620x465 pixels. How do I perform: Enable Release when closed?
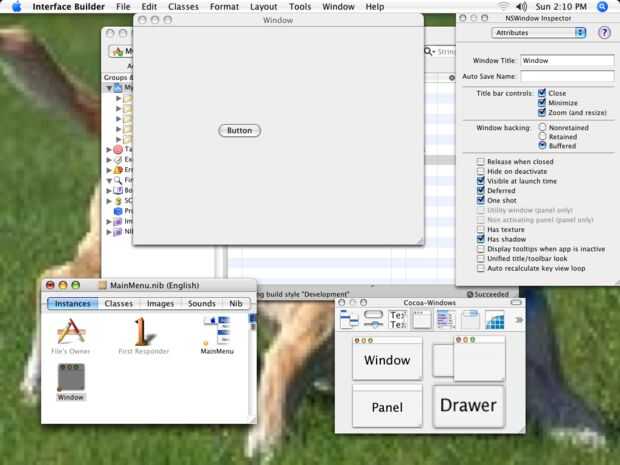point(480,161)
